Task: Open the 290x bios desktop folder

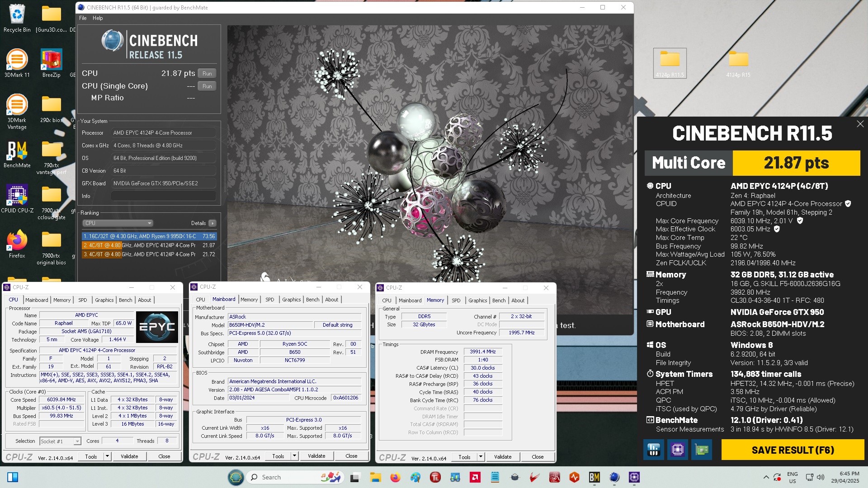Action: pyautogui.click(x=51, y=108)
